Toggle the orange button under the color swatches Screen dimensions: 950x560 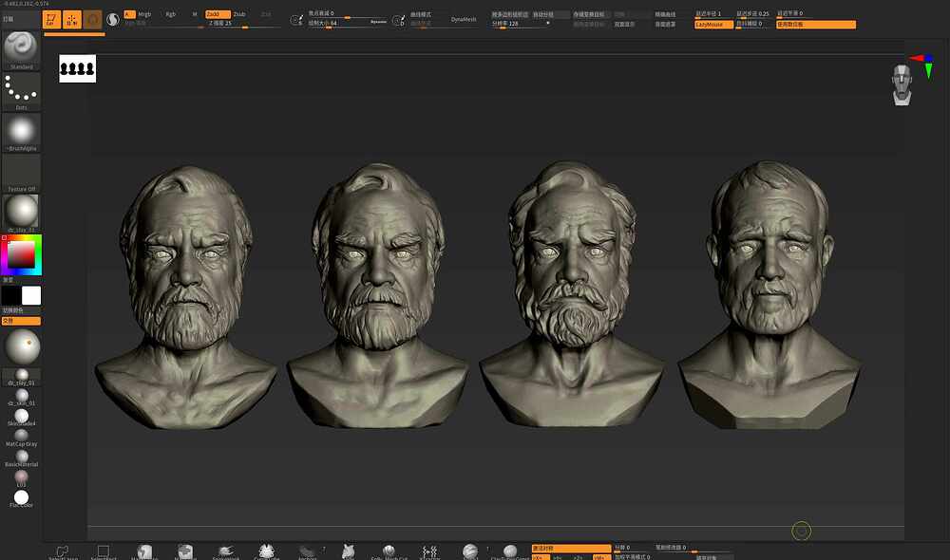pos(21,320)
